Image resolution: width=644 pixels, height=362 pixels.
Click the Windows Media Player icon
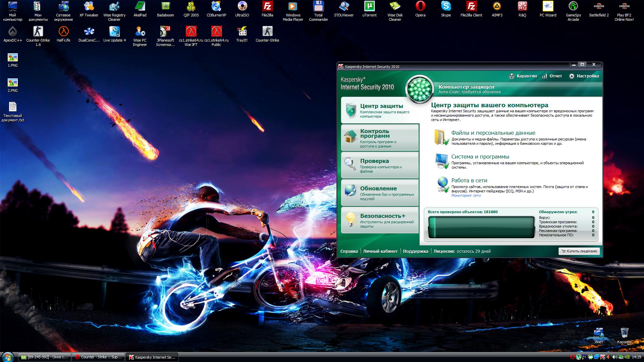coord(293,11)
